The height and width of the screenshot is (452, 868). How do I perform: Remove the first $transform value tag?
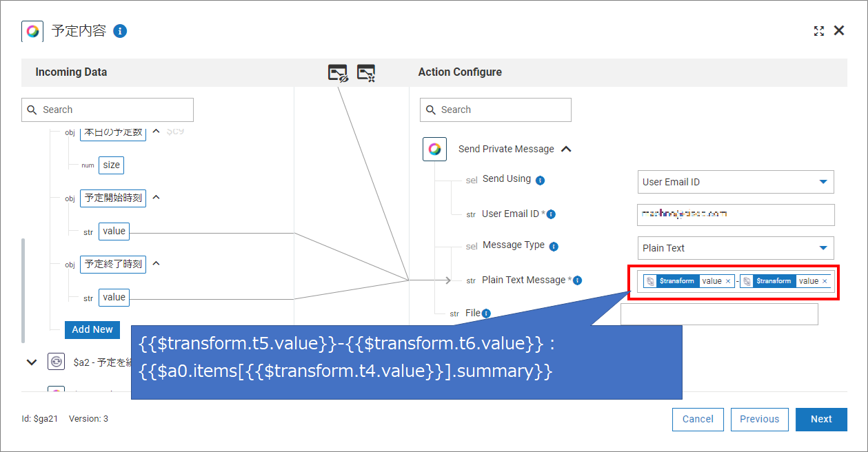pos(728,281)
